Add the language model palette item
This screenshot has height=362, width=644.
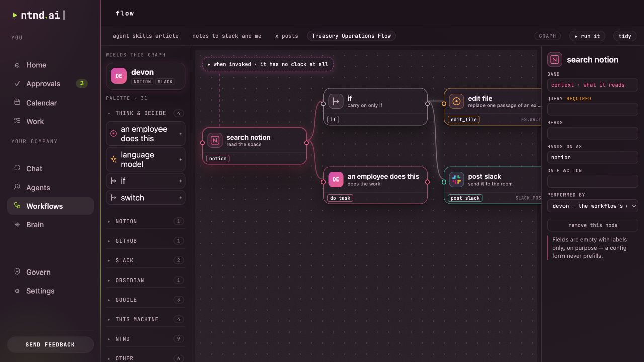[145, 159]
